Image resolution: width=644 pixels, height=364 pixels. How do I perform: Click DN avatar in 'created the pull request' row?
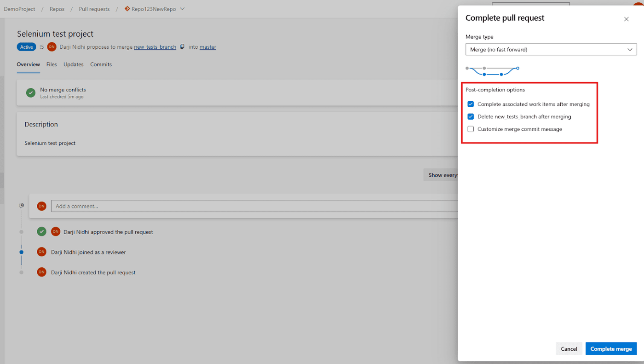(x=42, y=272)
